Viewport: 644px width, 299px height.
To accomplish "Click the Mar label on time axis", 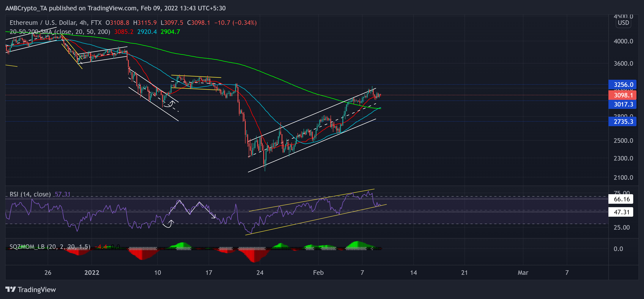I will click(x=523, y=272).
